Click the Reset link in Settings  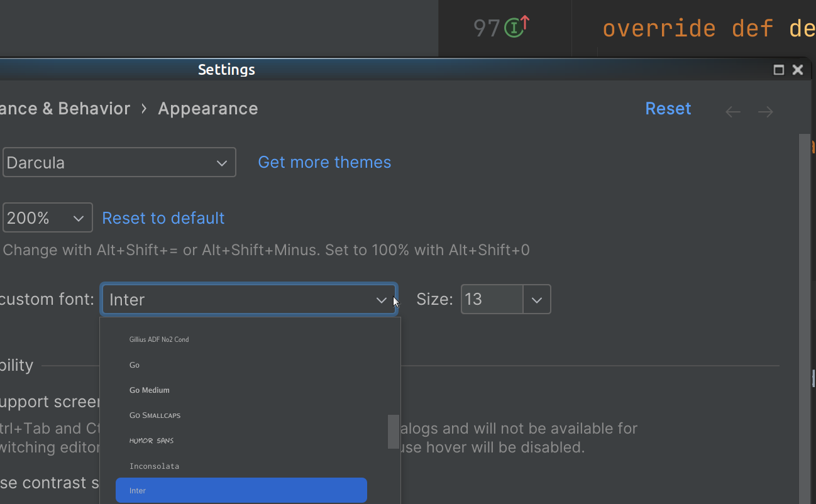[668, 109]
